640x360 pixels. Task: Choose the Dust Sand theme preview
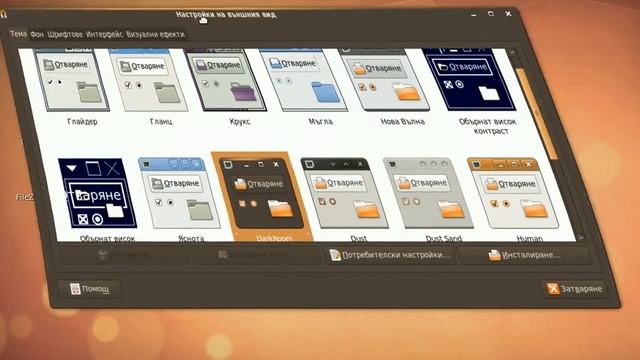click(428, 193)
